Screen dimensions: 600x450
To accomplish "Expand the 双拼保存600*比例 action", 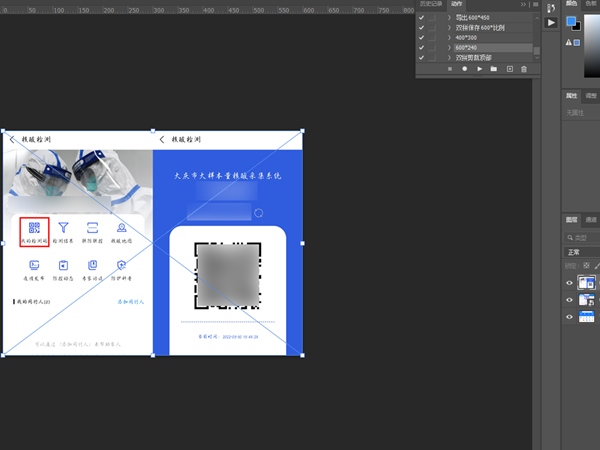I will click(450, 28).
